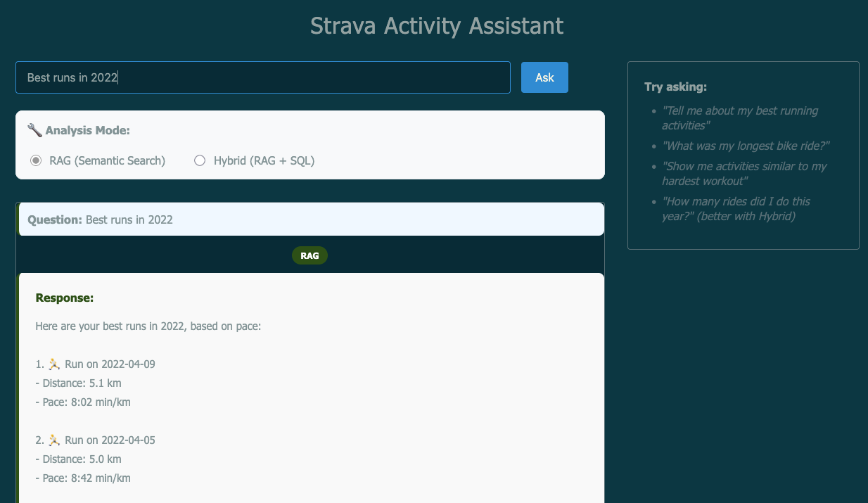Image resolution: width=868 pixels, height=503 pixels.
Task: Click the green RAG badge
Action: pos(309,255)
